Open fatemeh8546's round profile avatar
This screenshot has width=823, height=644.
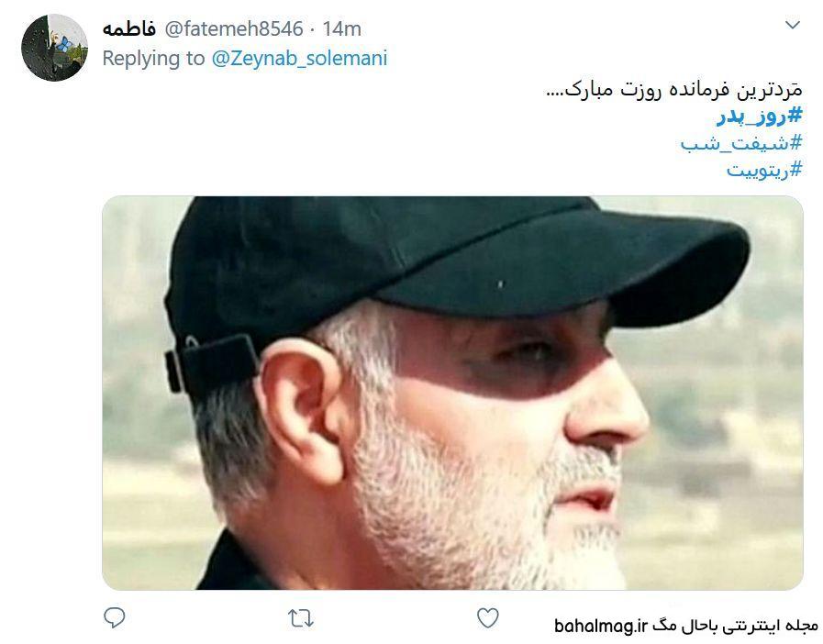54,48
